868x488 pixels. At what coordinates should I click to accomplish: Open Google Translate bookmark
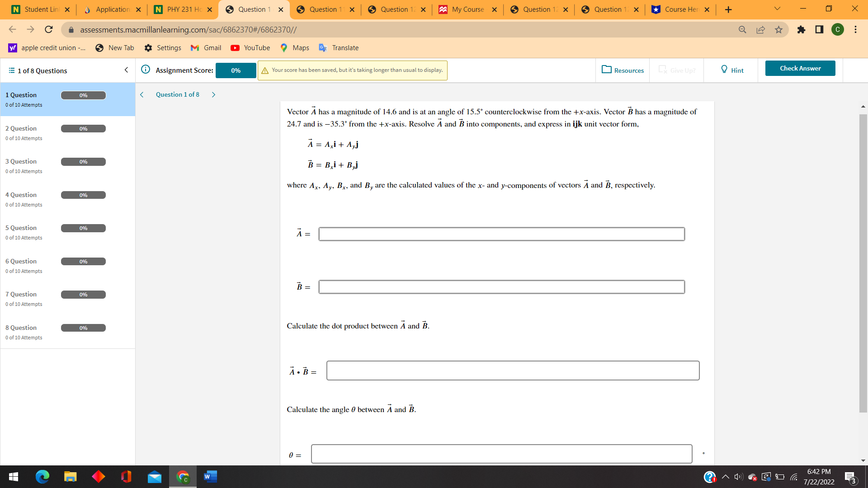click(339, 47)
